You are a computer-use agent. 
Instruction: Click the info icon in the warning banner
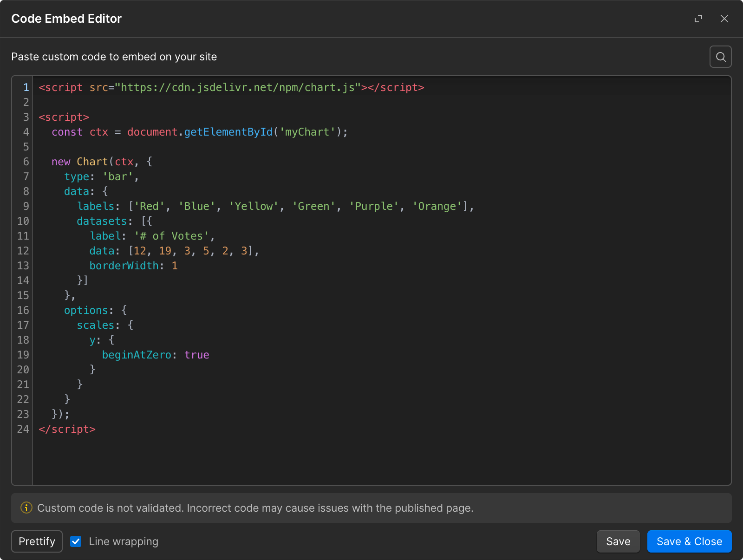click(26, 508)
